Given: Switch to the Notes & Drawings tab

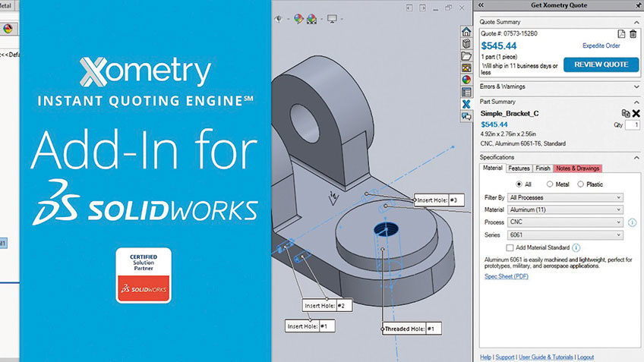Looking at the screenshot, I should 577,168.
